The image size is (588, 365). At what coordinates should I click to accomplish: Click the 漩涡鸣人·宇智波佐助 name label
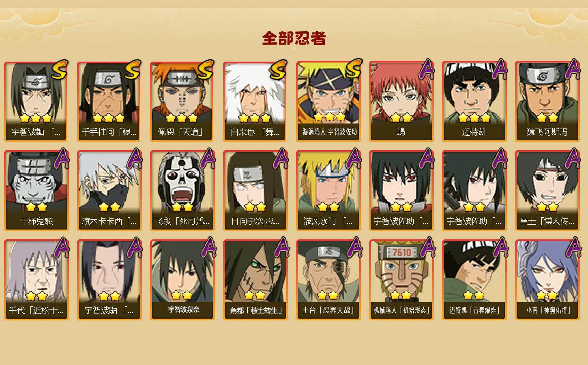tap(330, 132)
